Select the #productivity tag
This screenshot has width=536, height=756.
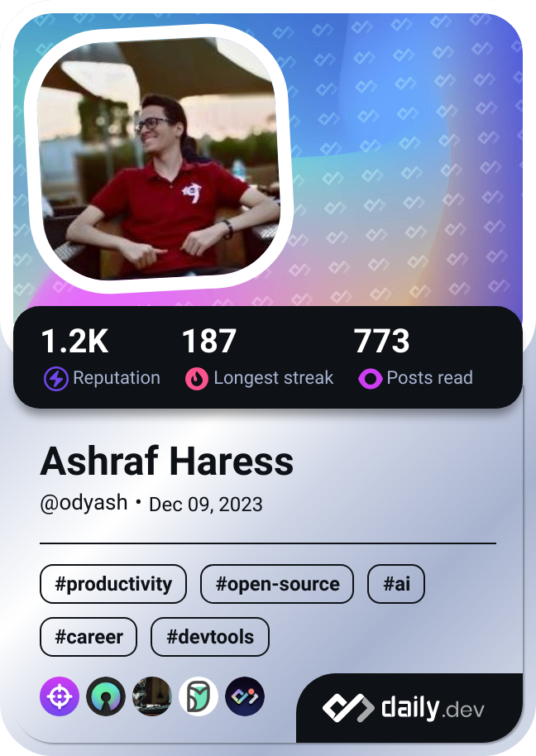pos(113,584)
